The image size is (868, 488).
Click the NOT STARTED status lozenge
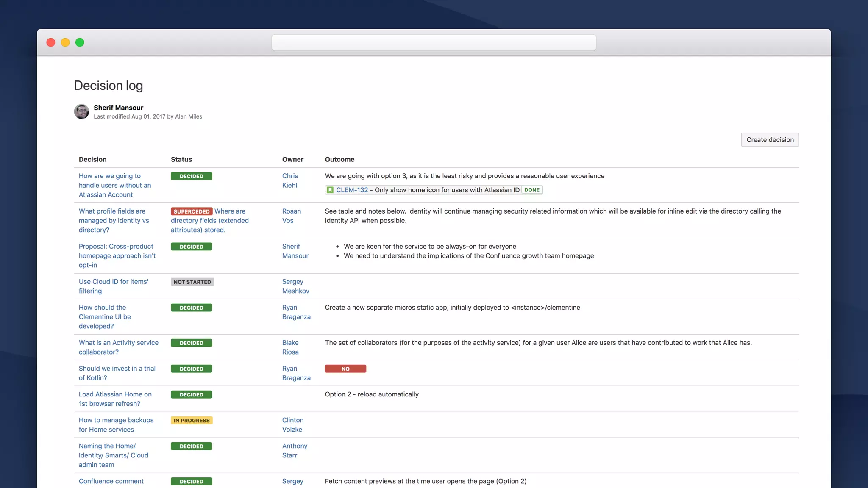point(192,282)
